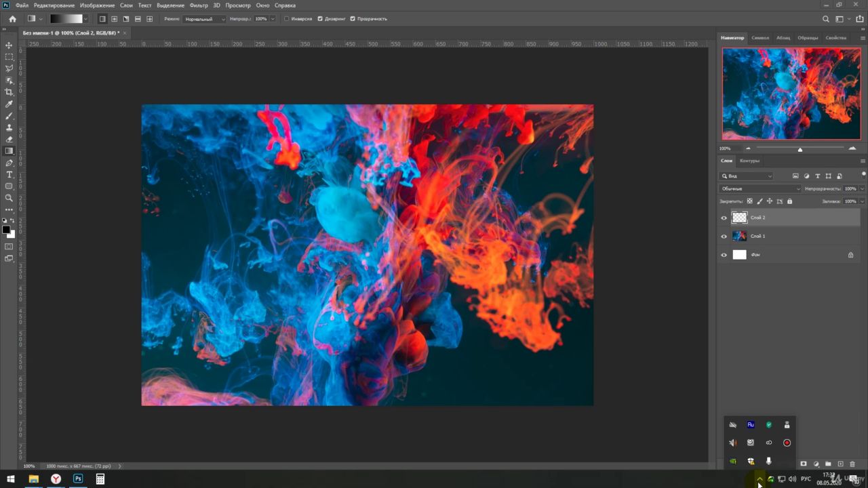The height and width of the screenshot is (488, 868).
Task: Filter layers by adjustment layer icon
Action: [806, 176]
